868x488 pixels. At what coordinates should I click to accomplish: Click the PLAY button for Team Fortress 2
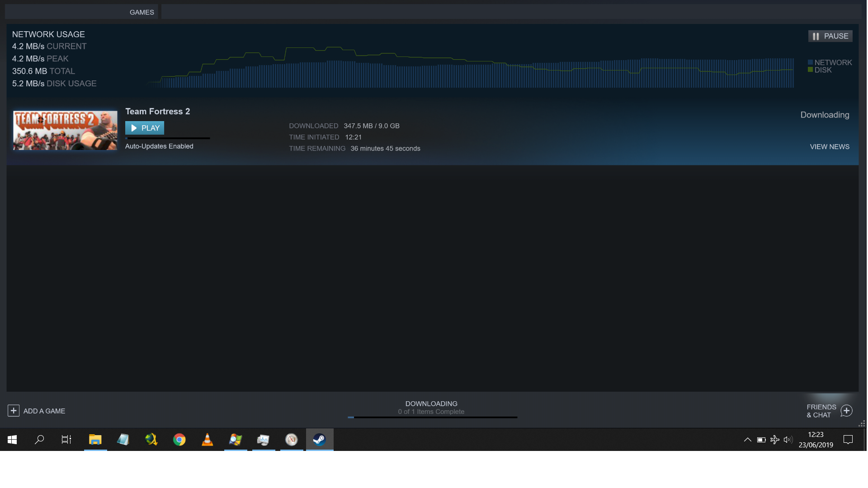145,128
